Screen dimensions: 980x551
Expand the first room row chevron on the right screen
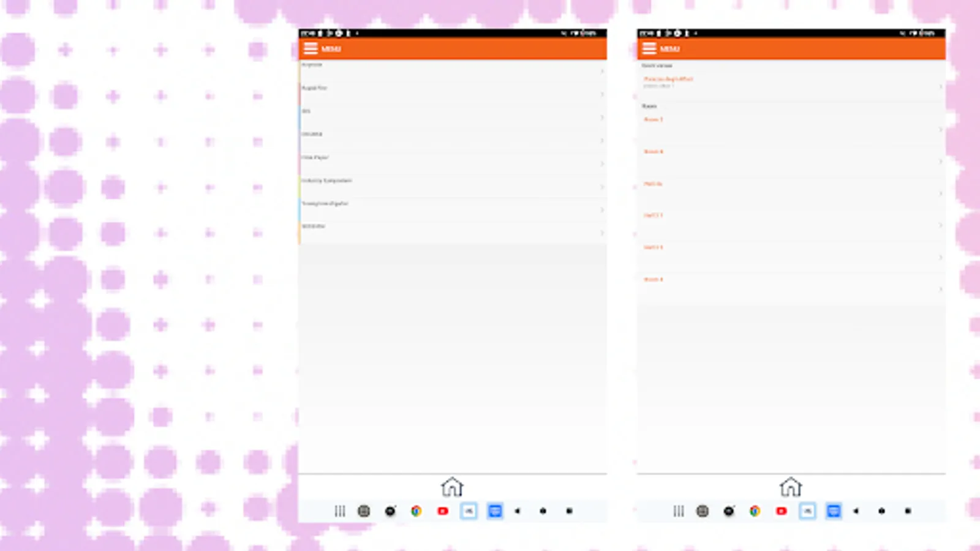click(x=941, y=129)
